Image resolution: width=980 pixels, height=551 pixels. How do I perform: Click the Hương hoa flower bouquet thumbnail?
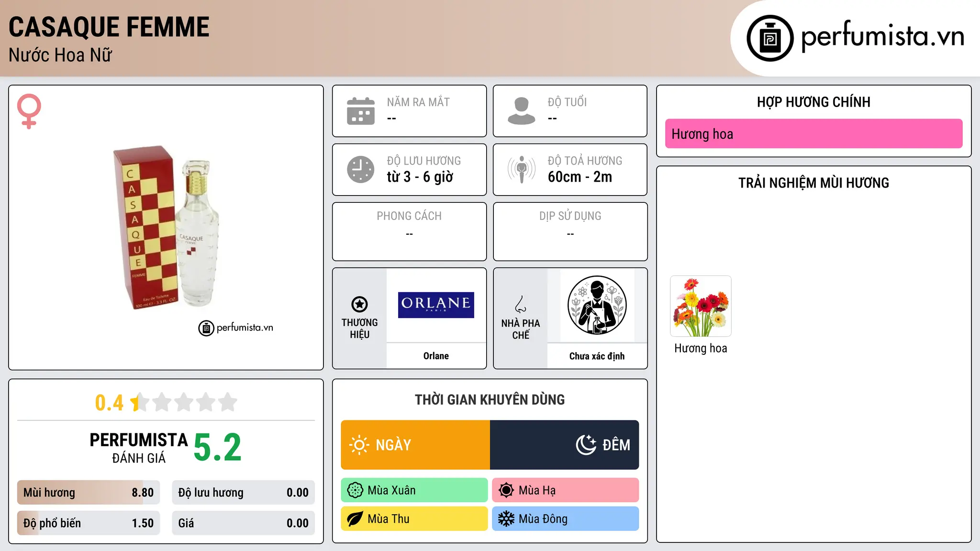[701, 306]
